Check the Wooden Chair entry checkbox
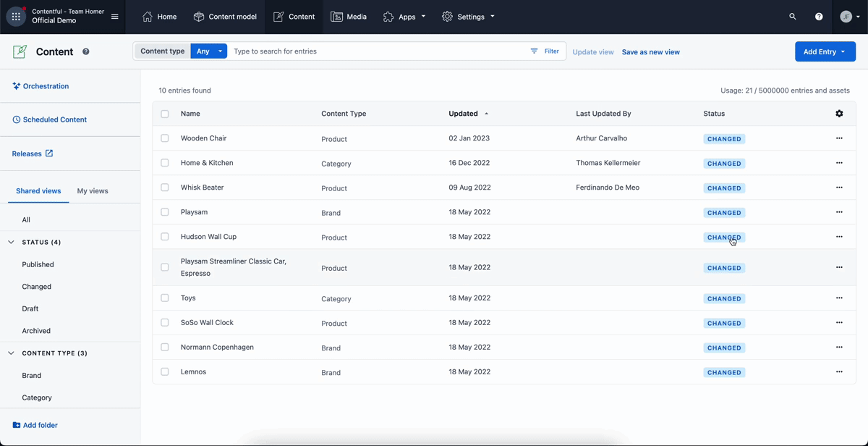The width and height of the screenshot is (868, 446). 165,138
